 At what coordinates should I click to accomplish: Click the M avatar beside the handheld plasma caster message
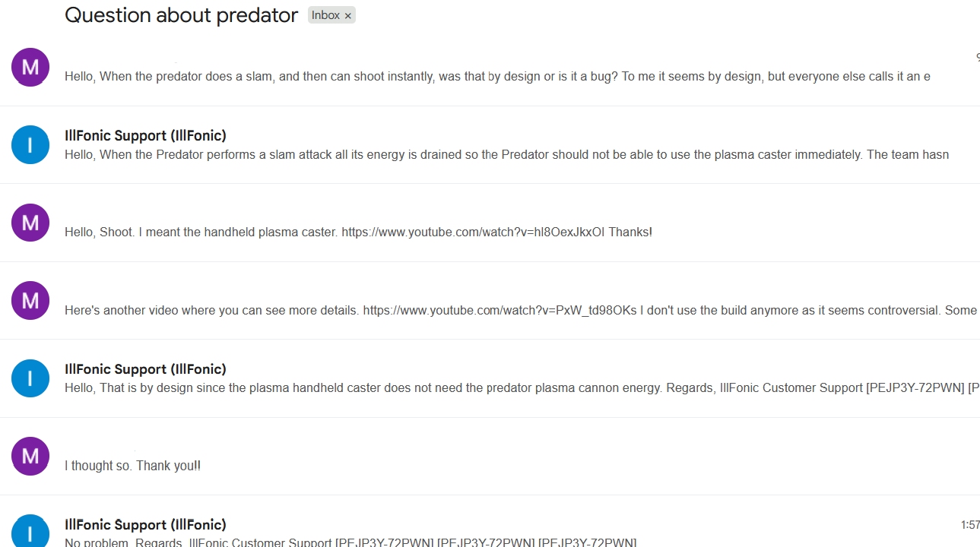(x=30, y=223)
